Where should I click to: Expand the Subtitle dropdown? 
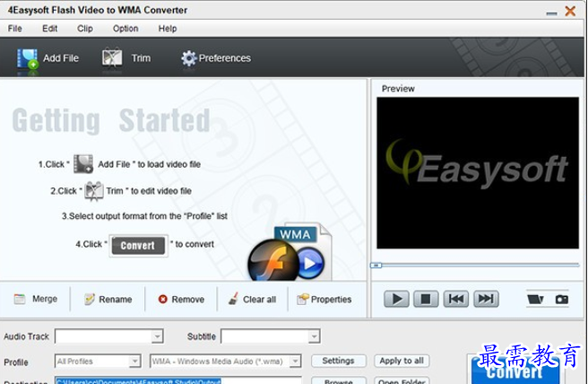pos(314,336)
